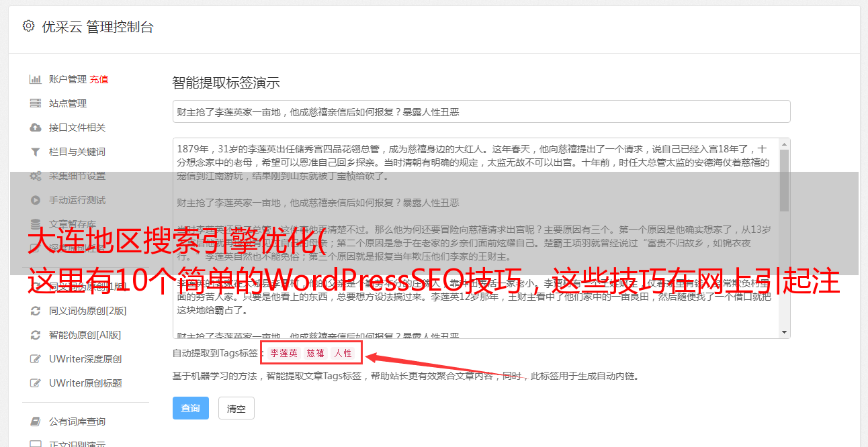
Task: Select the 人性 tag
Action: [x=343, y=353]
